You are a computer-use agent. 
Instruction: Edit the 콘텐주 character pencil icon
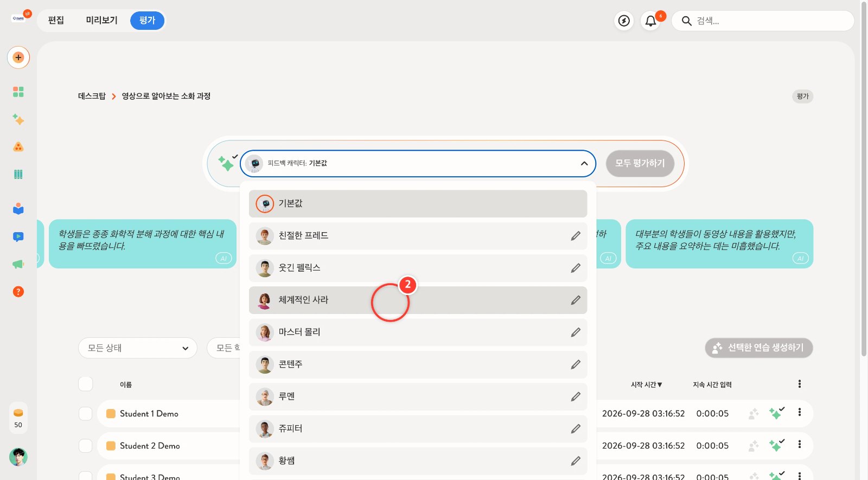coord(576,364)
